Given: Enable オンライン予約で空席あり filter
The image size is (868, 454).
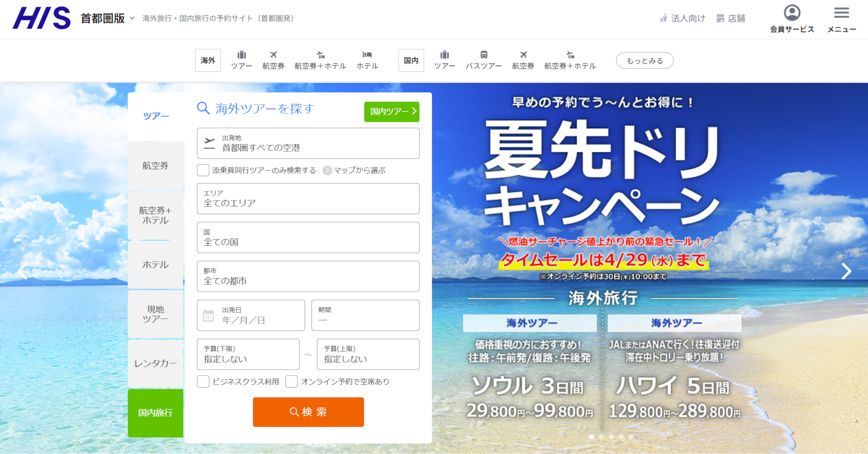Looking at the screenshot, I should 292,382.
